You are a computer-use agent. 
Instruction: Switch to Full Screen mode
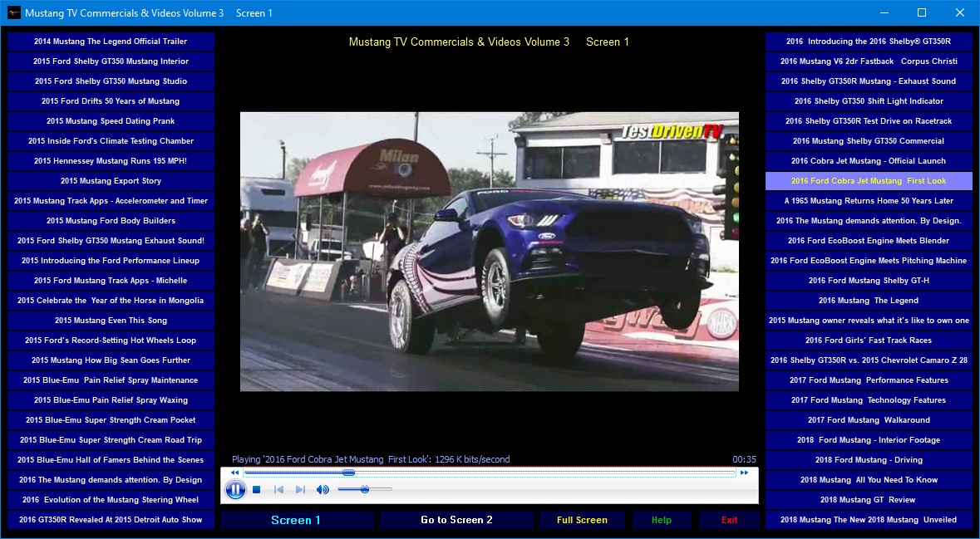coord(582,520)
